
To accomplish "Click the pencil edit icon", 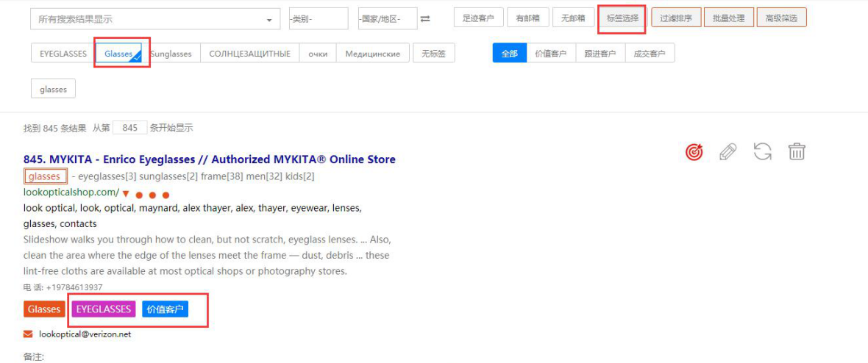I will [x=728, y=152].
